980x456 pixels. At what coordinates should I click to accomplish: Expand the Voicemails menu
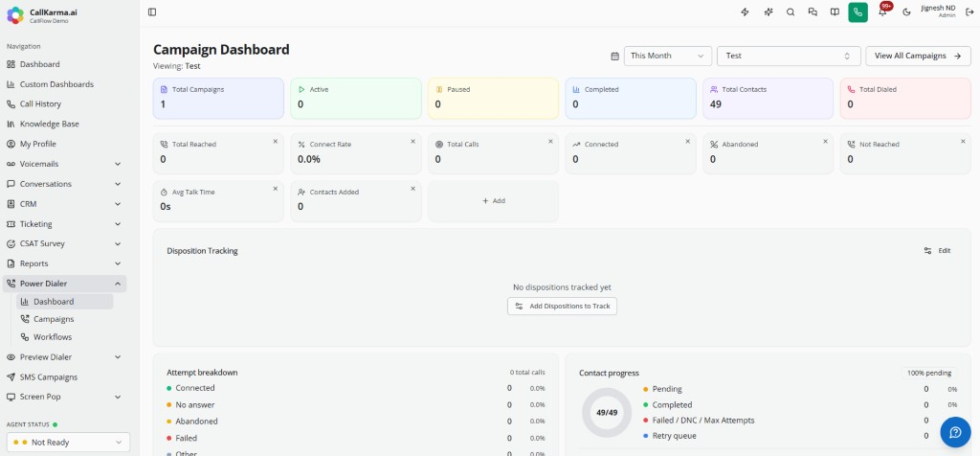[64, 164]
